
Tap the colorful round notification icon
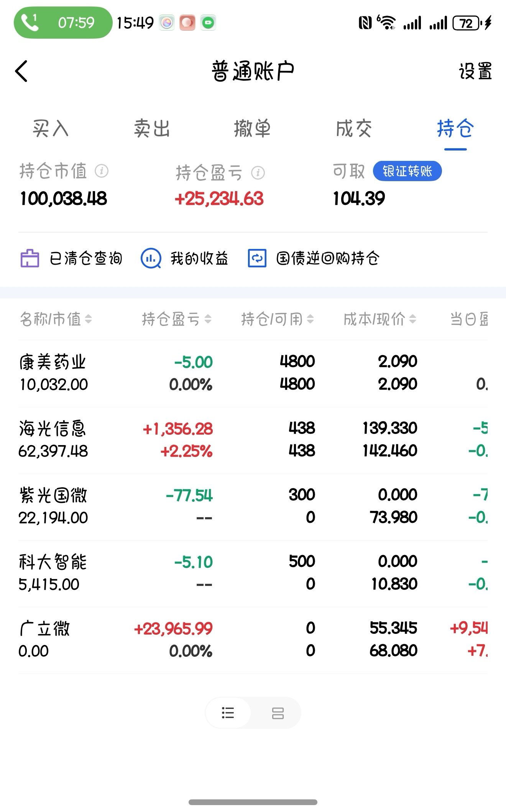[x=167, y=23]
